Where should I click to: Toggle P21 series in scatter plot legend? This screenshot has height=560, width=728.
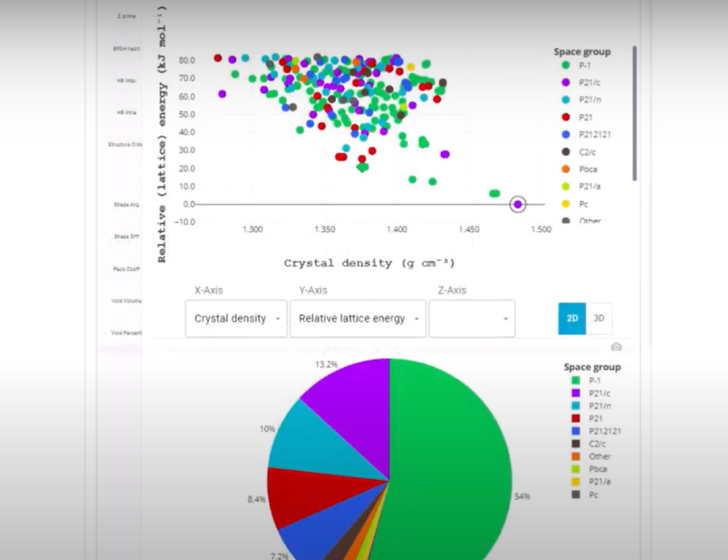pyautogui.click(x=578, y=117)
